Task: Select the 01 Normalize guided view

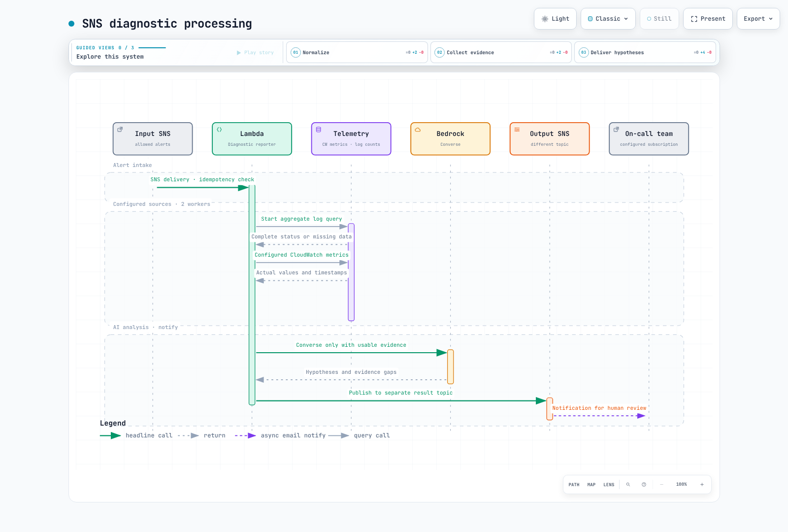Action: pyautogui.click(x=357, y=52)
